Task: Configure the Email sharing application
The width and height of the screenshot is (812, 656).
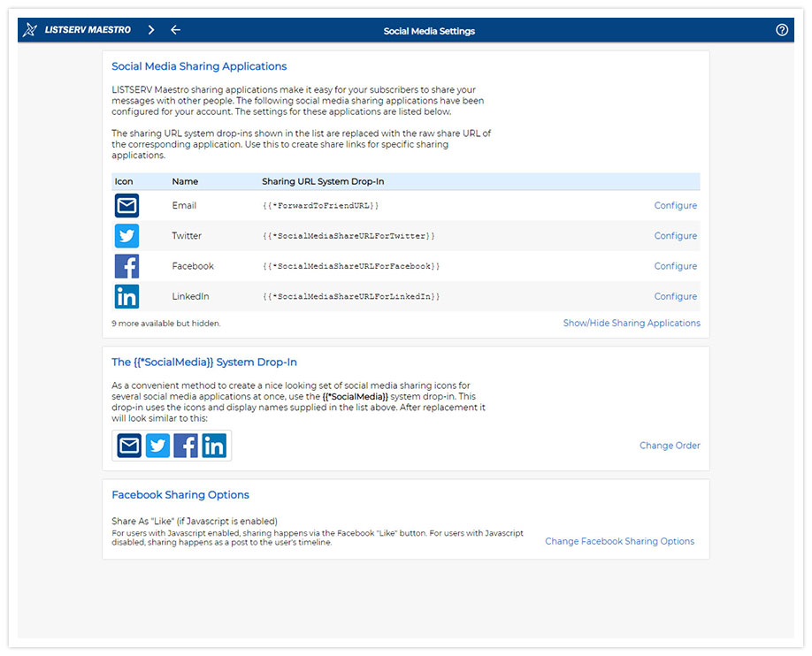Action: [675, 205]
